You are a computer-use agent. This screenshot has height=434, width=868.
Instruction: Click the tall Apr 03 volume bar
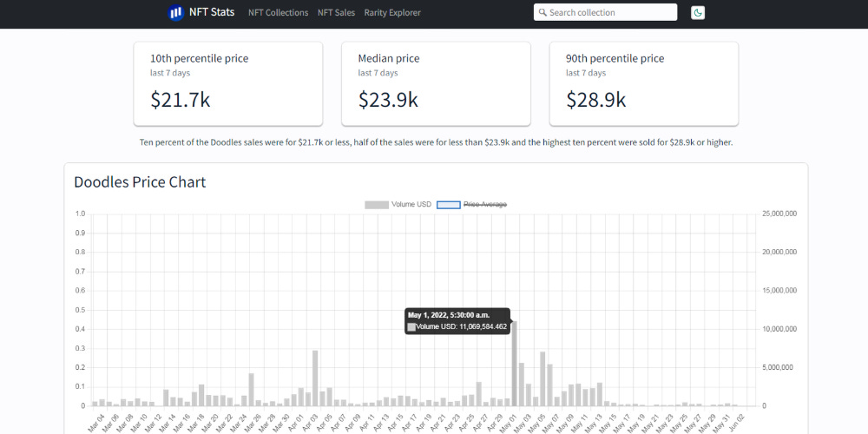(x=315, y=378)
